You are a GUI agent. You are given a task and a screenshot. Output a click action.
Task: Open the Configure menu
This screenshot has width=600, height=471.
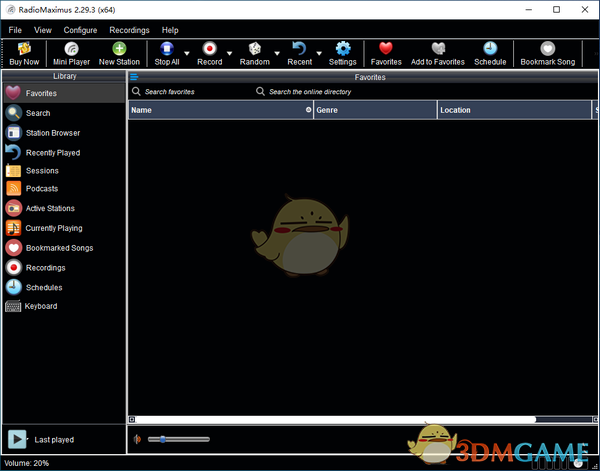pos(80,30)
